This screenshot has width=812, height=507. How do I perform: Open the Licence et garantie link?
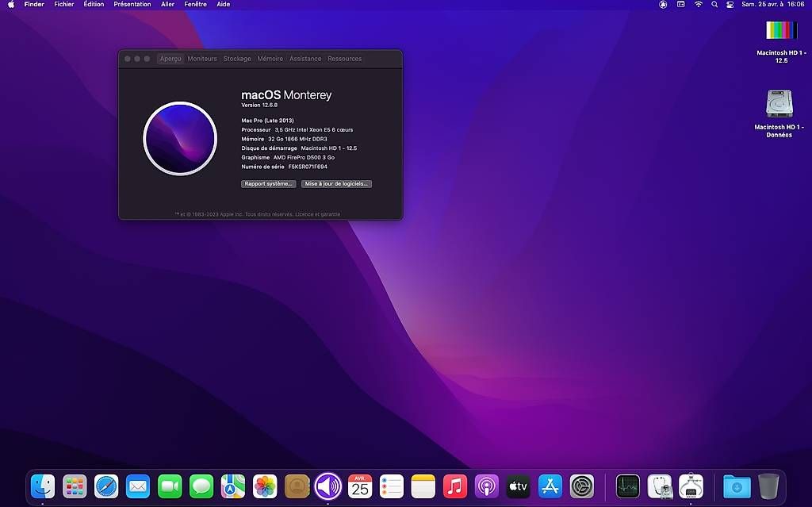click(317, 214)
